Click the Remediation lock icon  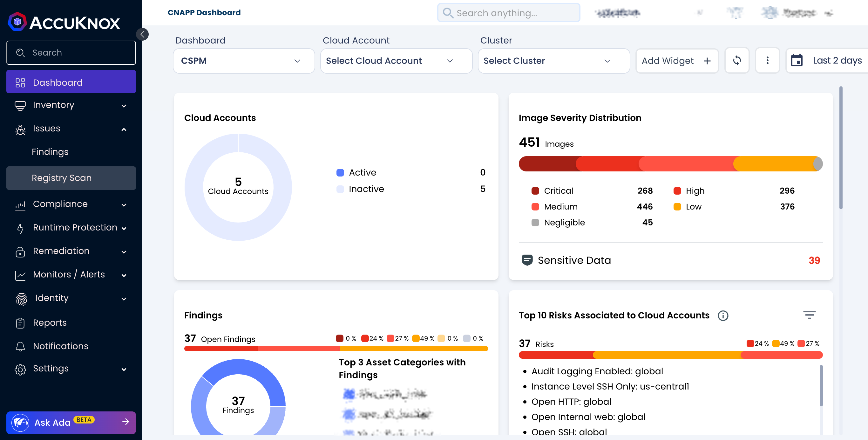20,252
